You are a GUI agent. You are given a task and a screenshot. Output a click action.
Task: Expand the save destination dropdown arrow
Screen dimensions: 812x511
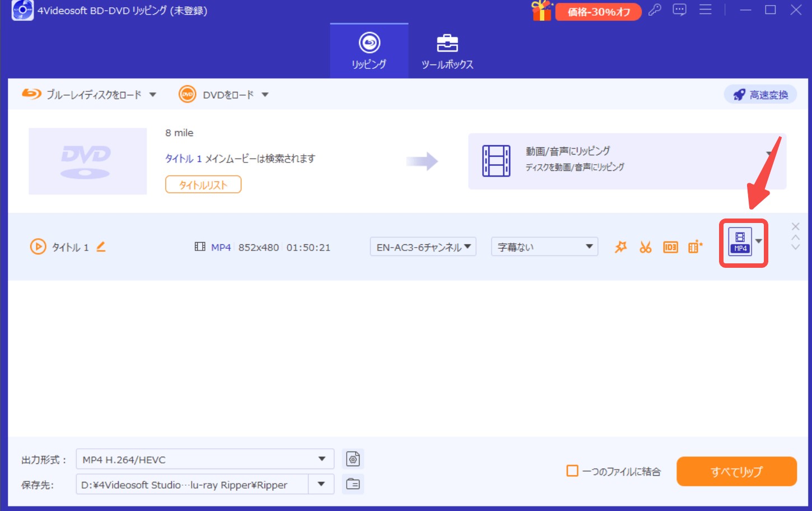tap(321, 485)
